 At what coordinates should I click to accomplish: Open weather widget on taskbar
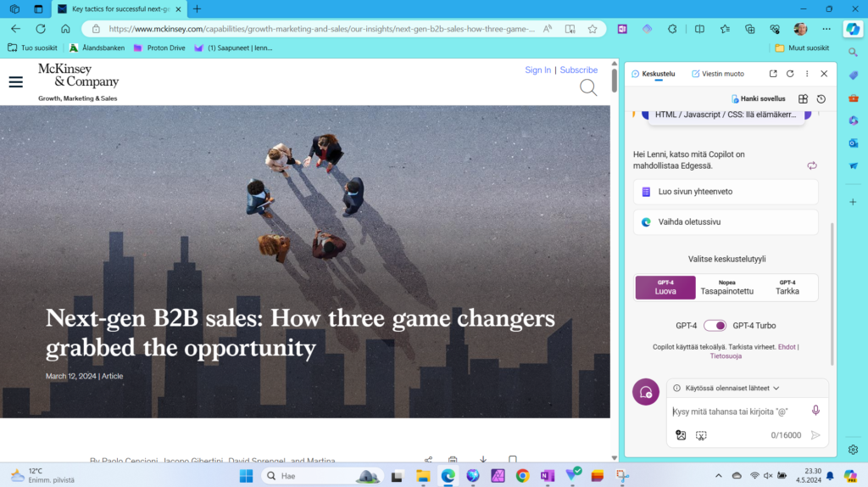pos(43,475)
